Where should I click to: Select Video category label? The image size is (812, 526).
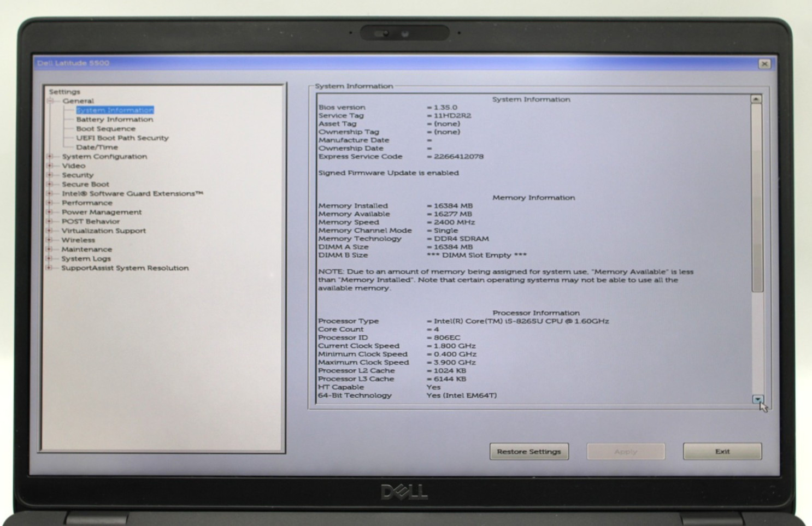pos(73,166)
